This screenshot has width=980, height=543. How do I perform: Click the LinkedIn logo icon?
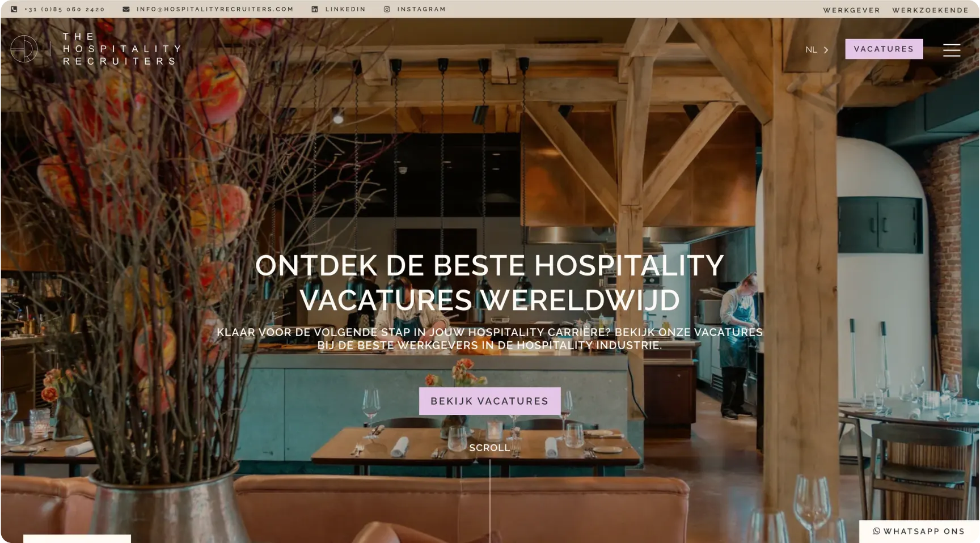tap(315, 9)
